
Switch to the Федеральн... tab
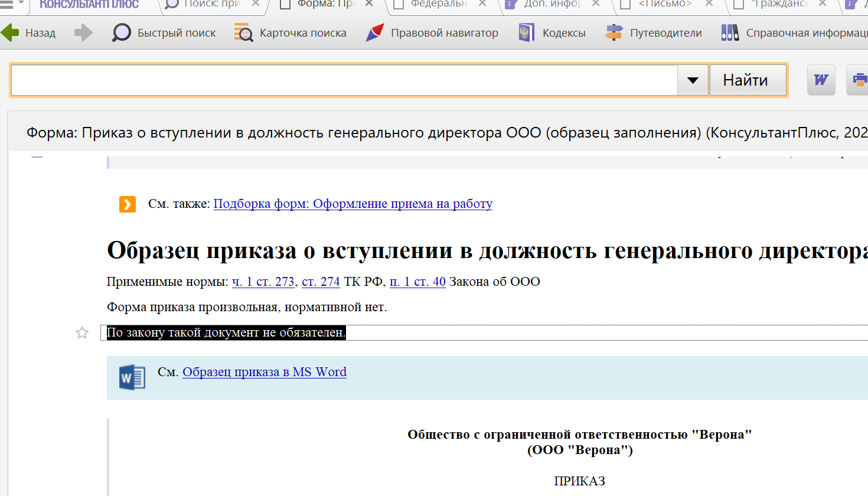438,4
